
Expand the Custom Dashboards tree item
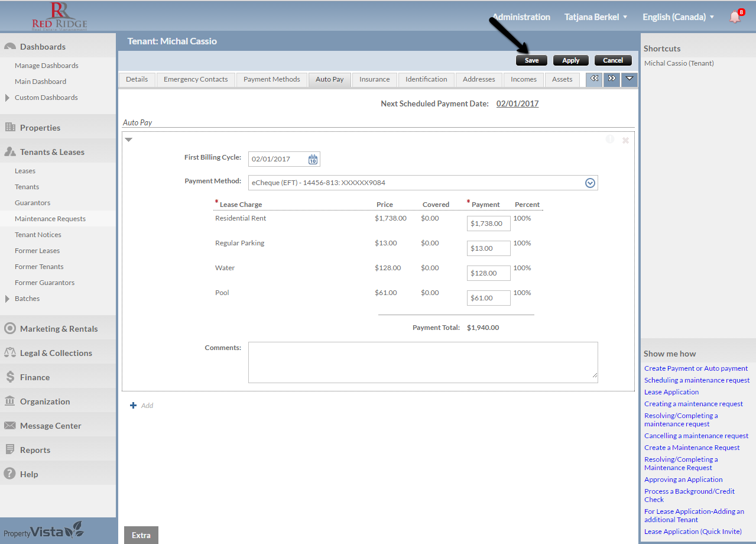[x=7, y=98]
